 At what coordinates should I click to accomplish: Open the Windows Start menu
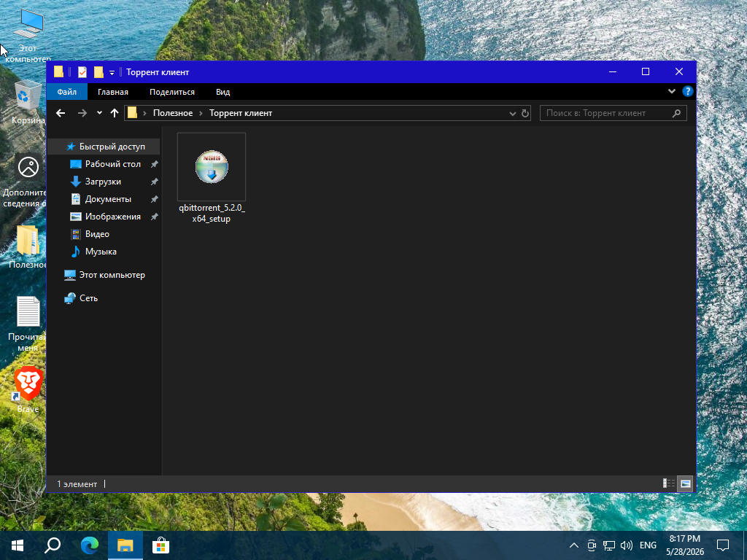[x=18, y=545]
